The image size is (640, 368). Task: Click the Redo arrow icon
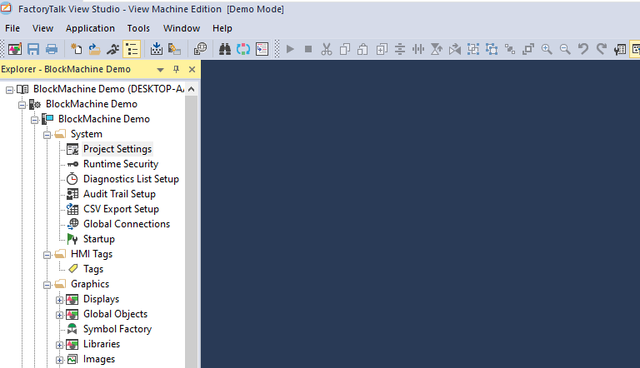point(601,49)
